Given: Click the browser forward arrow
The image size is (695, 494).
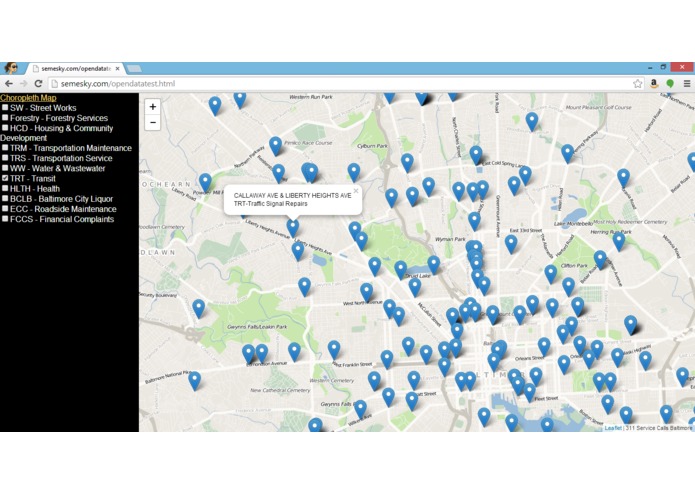Looking at the screenshot, I should click(23, 83).
